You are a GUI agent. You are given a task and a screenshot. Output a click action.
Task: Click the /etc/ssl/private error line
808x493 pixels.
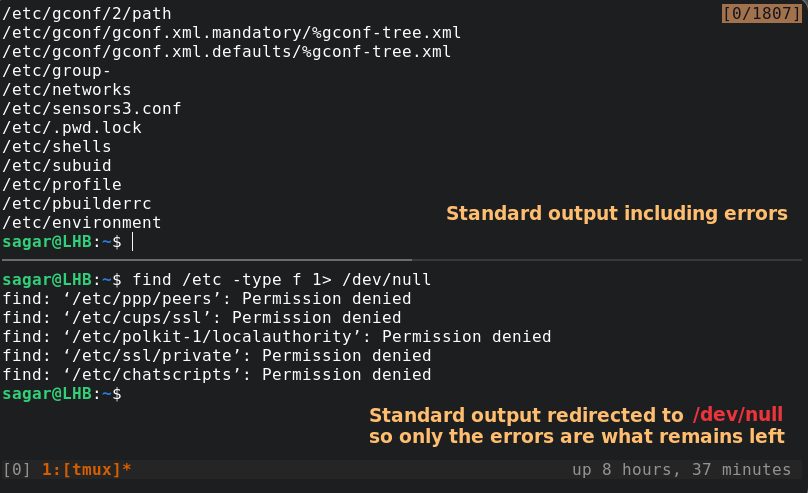(217, 356)
